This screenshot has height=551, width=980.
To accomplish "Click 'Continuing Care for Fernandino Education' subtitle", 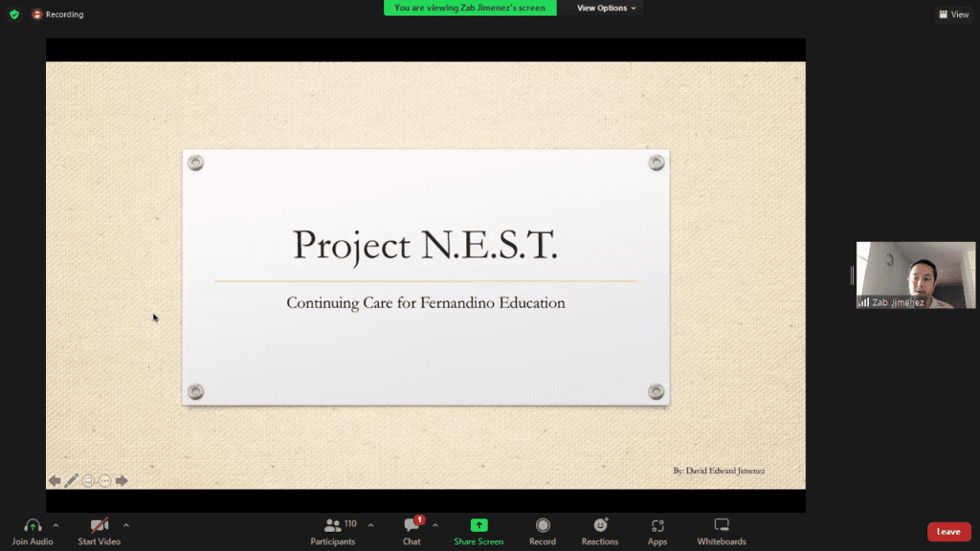I will coord(426,303).
